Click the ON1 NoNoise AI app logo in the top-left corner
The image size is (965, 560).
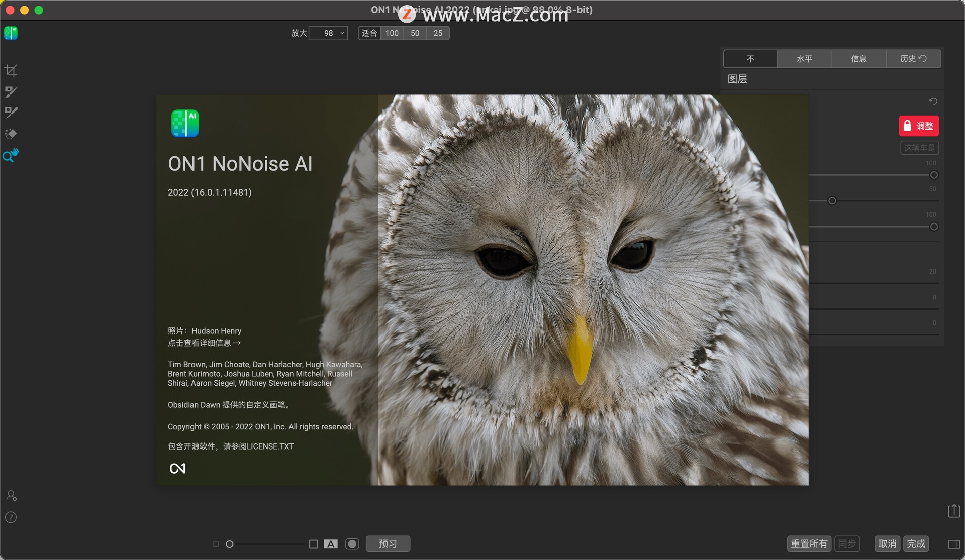pos(11,33)
